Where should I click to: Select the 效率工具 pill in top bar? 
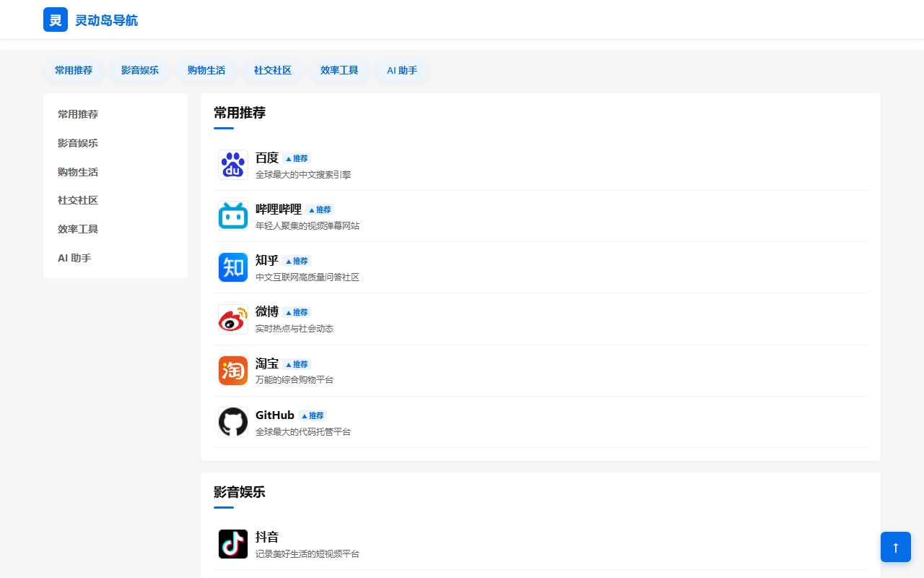point(339,70)
